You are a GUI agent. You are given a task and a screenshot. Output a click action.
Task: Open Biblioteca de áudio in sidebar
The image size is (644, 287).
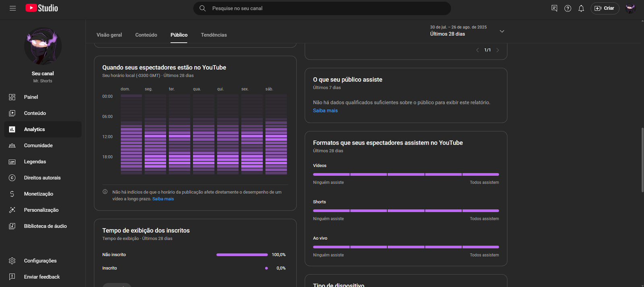point(43,226)
